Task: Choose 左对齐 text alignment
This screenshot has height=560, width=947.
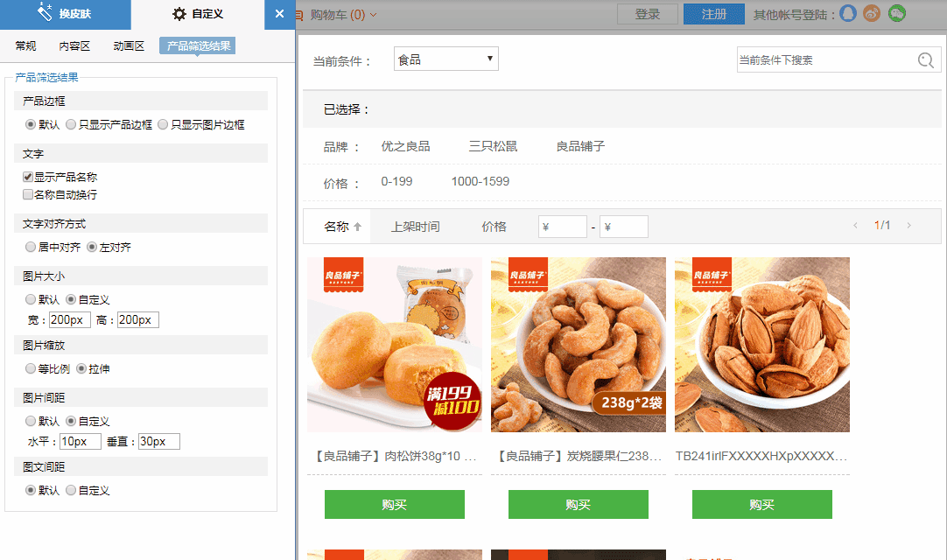Action: pyautogui.click(x=92, y=247)
